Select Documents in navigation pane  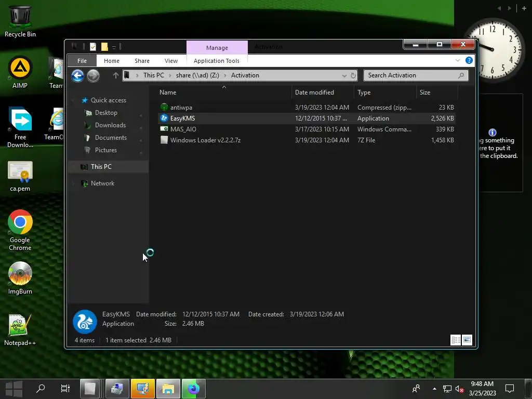pyautogui.click(x=111, y=137)
